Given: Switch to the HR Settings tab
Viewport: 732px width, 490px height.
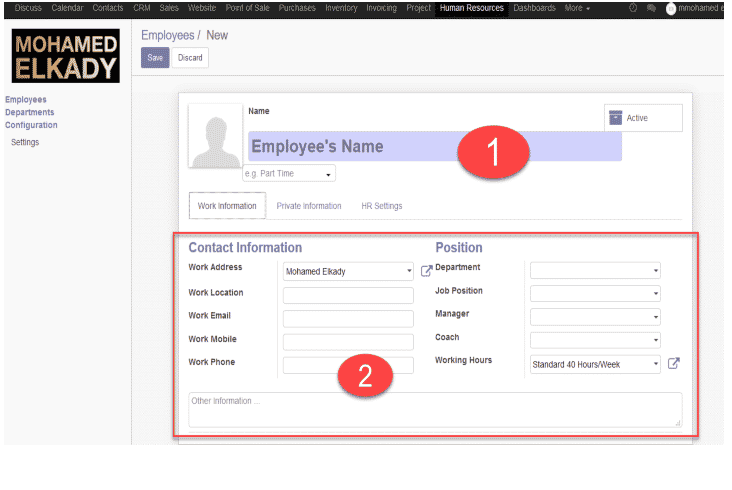Looking at the screenshot, I should pyautogui.click(x=381, y=206).
